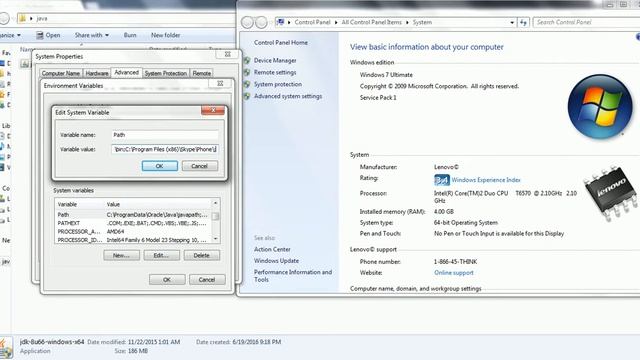Click the System breadcrumb segment
The width and height of the screenshot is (640, 360).
point(422,22)
